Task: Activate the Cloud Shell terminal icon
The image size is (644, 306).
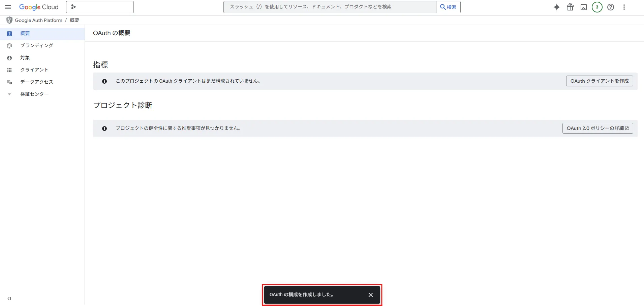Action: 584,7
